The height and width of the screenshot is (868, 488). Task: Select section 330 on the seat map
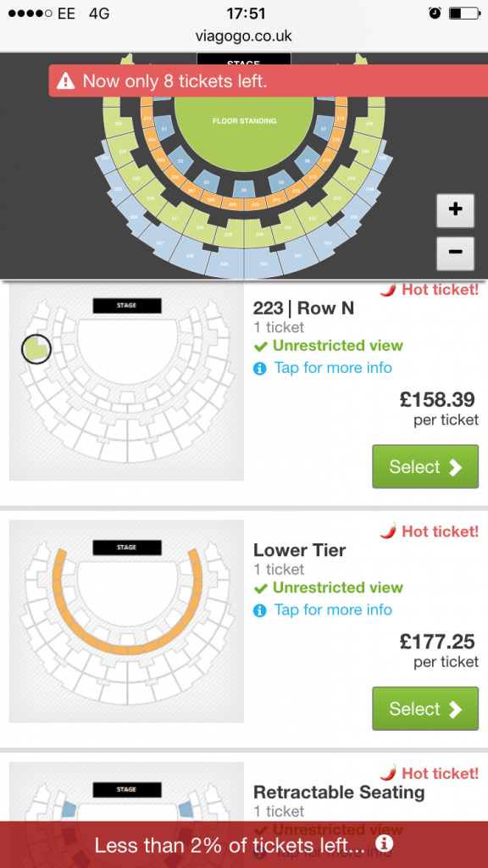point(263,264)
